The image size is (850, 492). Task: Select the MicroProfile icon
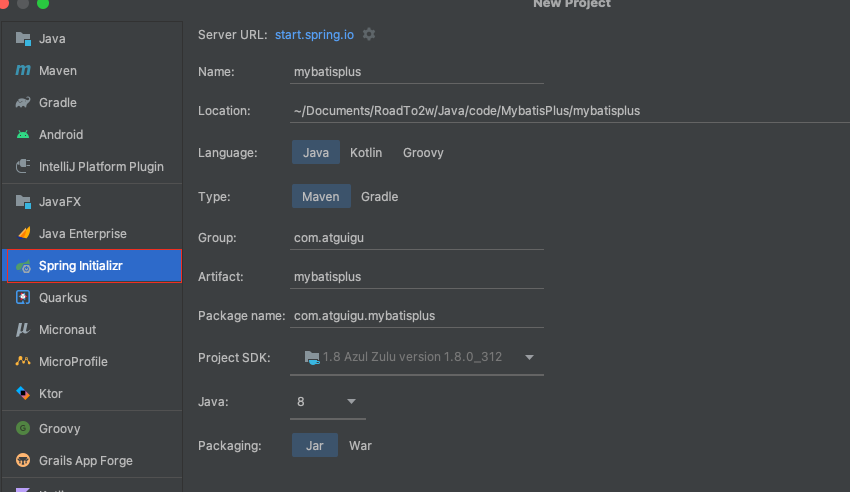tap(23, 361)
